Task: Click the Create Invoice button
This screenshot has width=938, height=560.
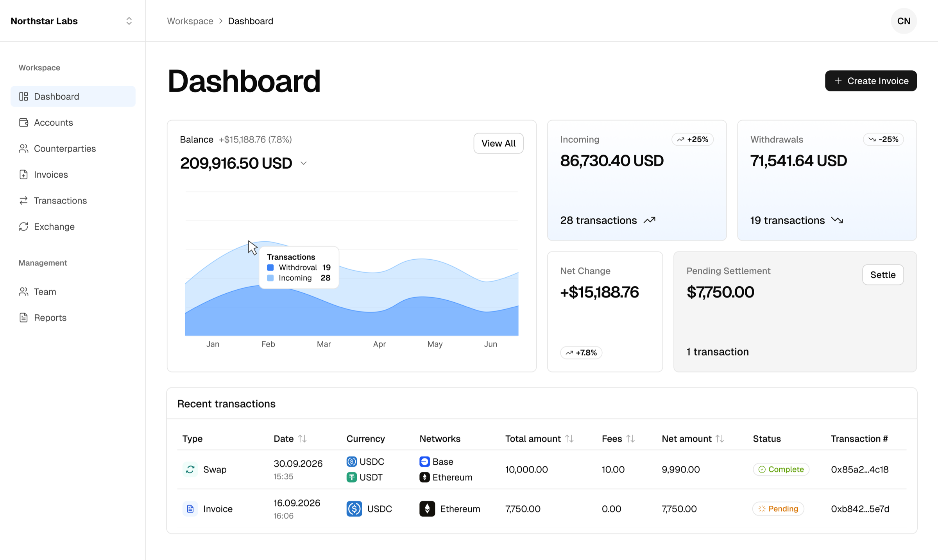Action: click(871, 81)
